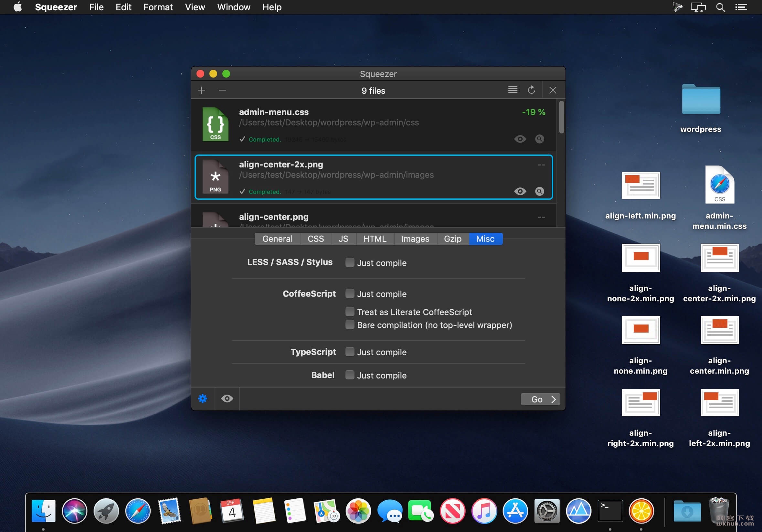Enable Just compile for LESS / SASS / Stylus
Image resolution: width=762 pixels, height=532 pixels.
(x=350, y=262)
